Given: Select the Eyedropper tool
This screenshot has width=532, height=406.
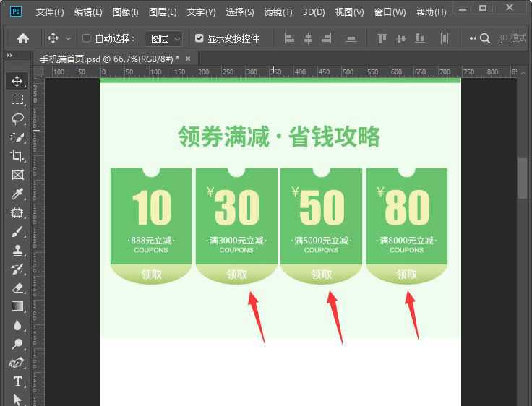Looking at the screenshot, I should click(17, 194).
